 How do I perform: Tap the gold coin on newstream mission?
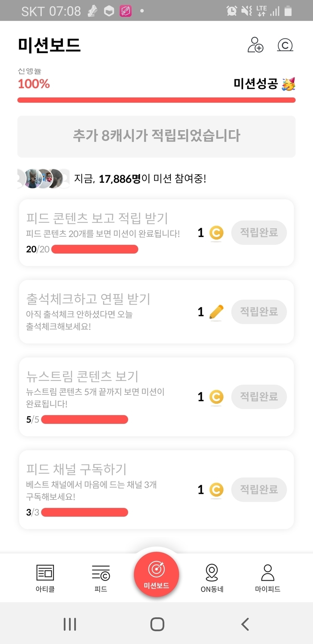pyautogui.click(x=216, y=397)
